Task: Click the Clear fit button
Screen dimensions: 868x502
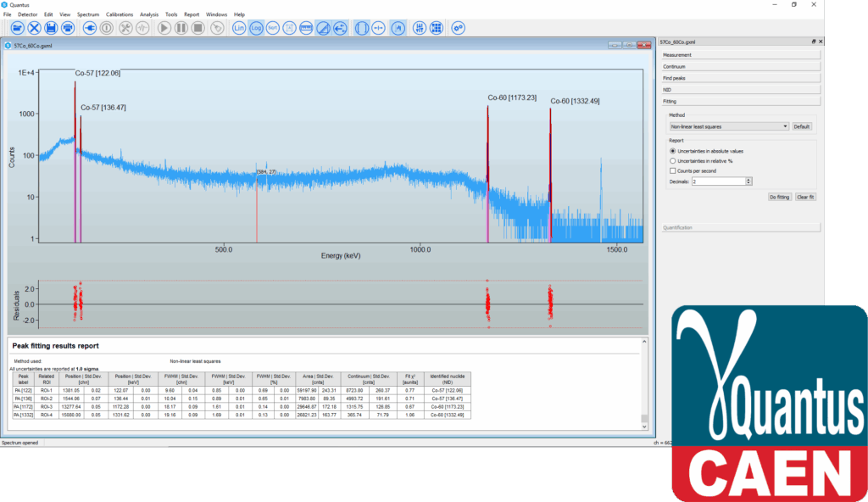Action: (x=805, y=197)
